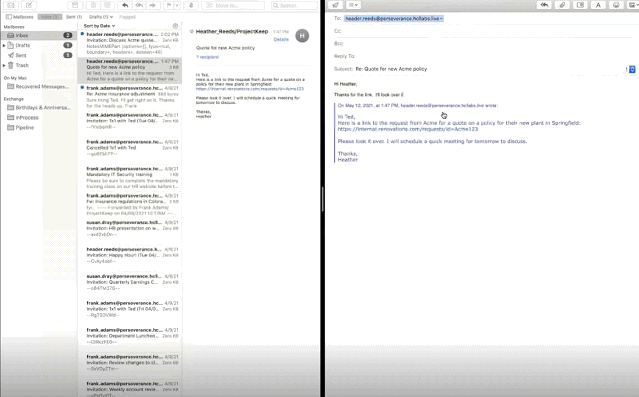Click the Mute notification bell icon
The height and width of the screenshot is (397, 639).
(191, 5)
